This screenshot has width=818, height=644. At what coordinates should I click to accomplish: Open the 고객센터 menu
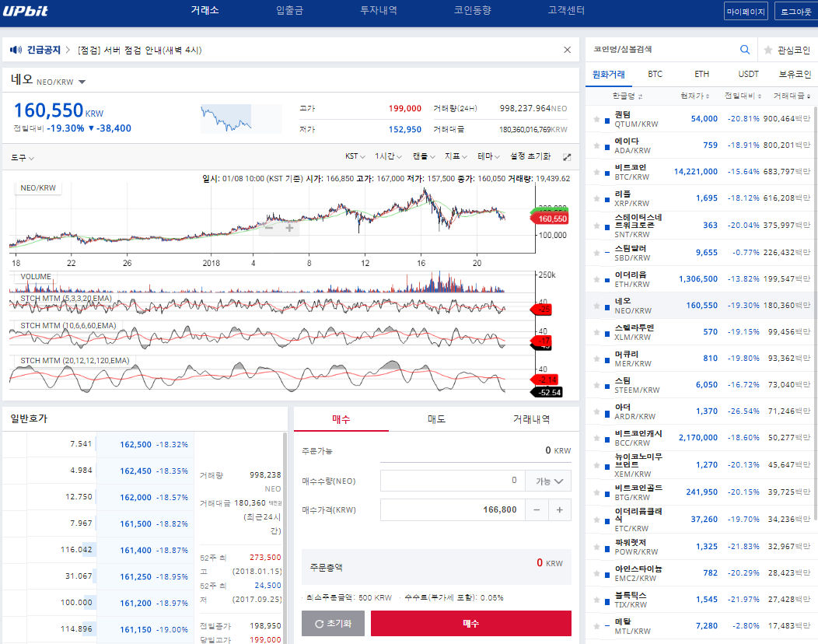[567, 10]
